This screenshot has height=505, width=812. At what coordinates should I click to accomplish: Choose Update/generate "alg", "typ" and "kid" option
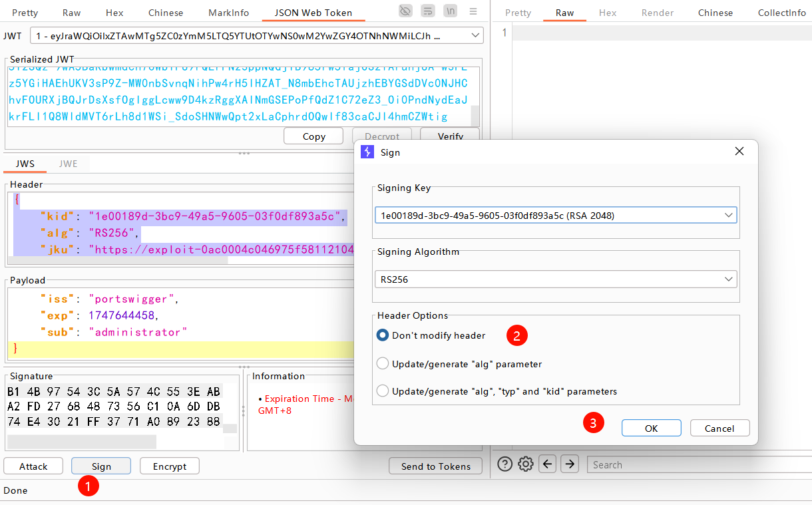[383, 391]
